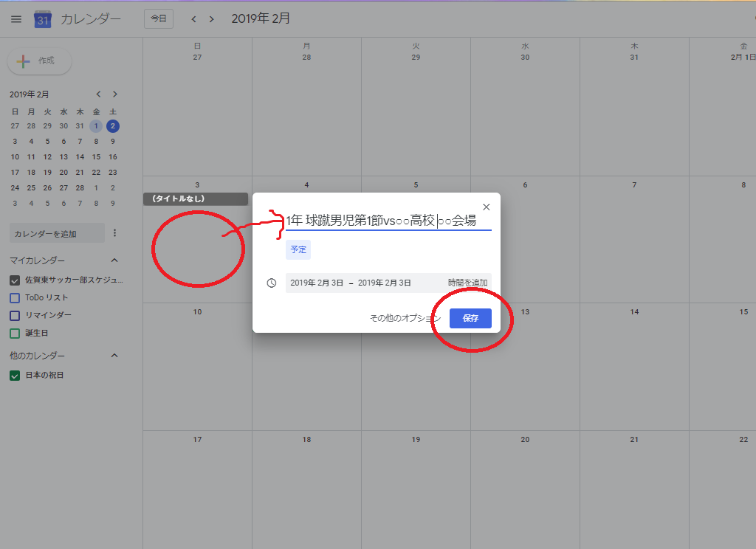Click the event title text field

coord(388,221)
